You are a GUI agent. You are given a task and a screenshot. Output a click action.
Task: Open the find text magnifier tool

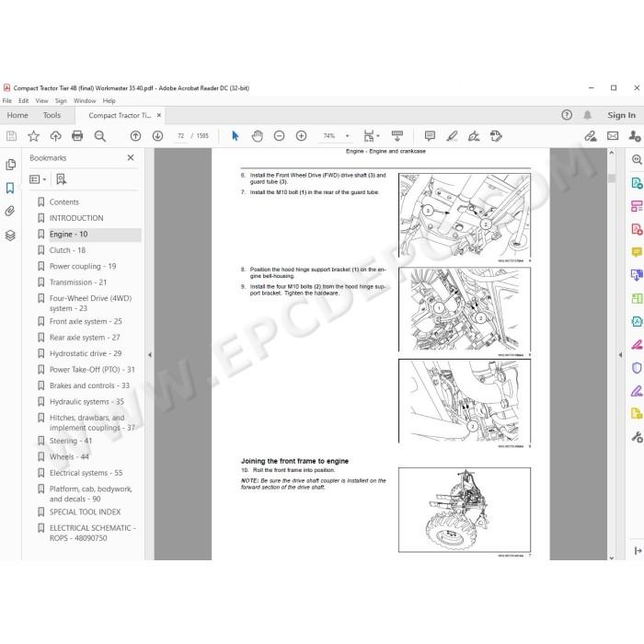click(x=99, y=136)
